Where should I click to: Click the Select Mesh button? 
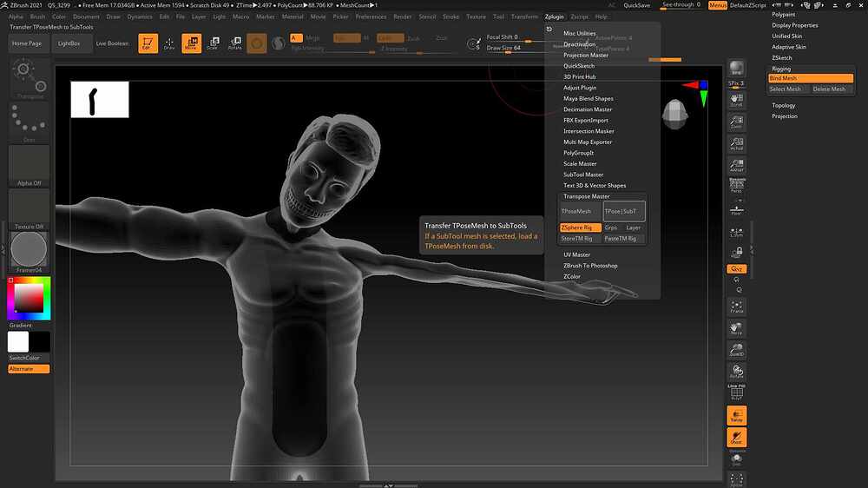[788, 89]
